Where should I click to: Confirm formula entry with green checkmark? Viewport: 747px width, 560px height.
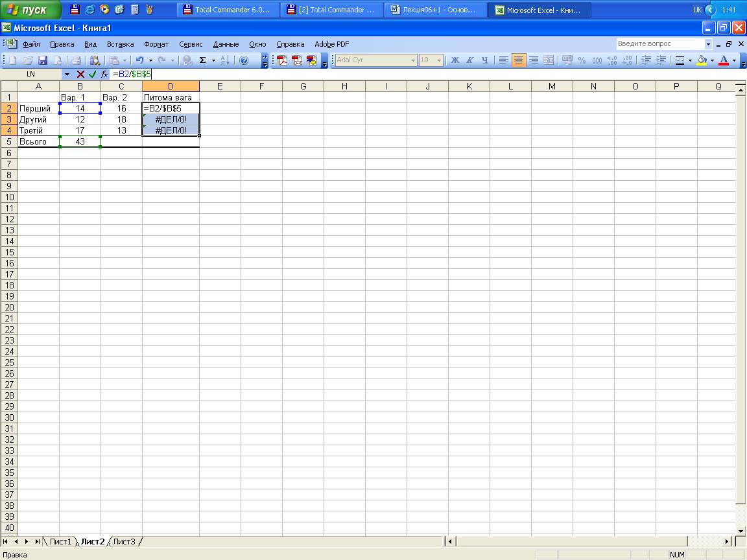tap(93, 74)
